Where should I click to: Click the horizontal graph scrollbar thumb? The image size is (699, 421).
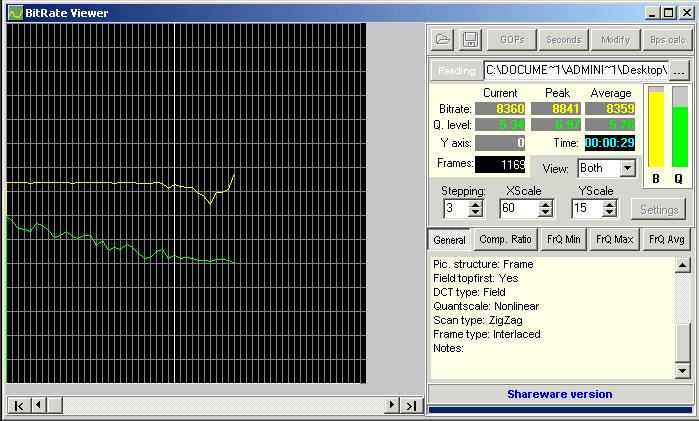(x=55, y=405)
